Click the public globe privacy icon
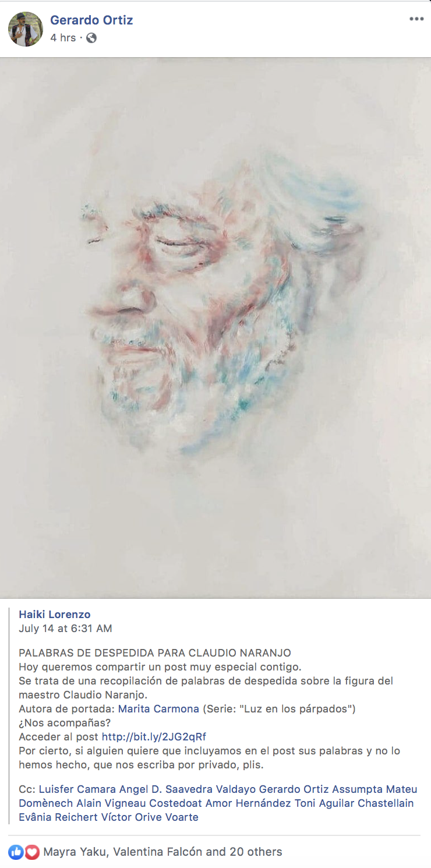Image resolution: width=431 pixels, height=868 pixels. (91, 38)
